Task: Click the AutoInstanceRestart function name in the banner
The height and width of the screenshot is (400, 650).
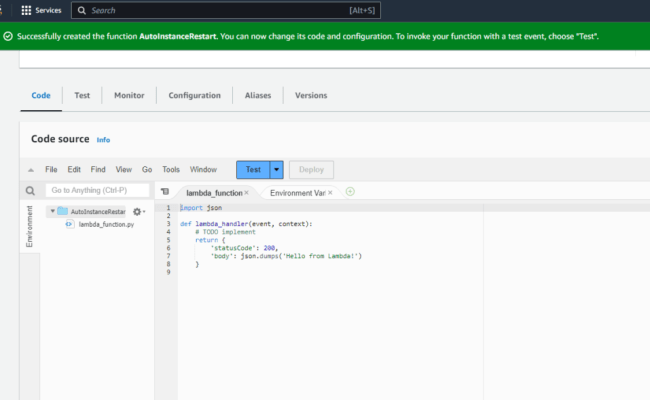Action: pos(178,36)
